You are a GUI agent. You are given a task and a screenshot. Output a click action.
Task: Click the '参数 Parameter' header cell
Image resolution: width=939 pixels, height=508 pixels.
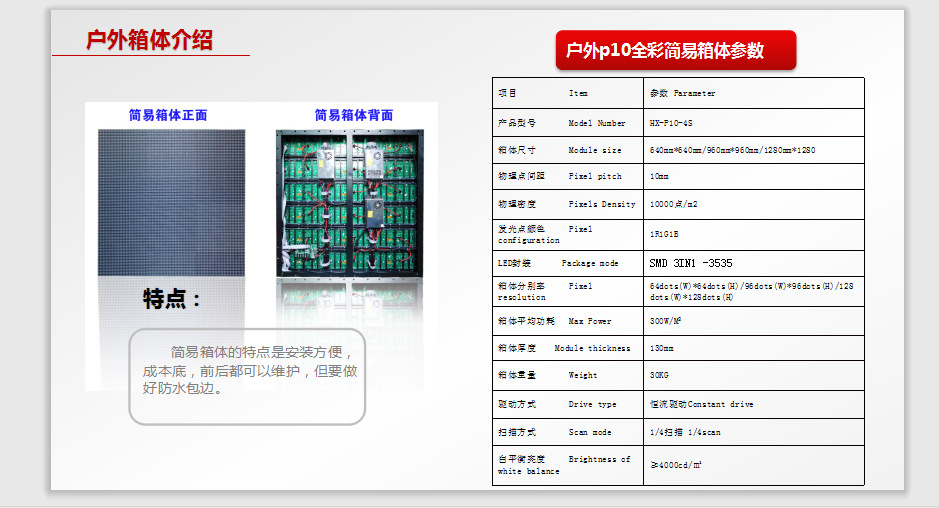click(x=754, y=93)
